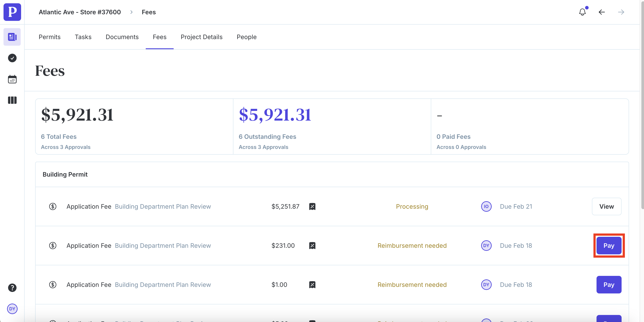The width and height of the screenshot is (644, 322).
Task: Open the calendar sidebar icon
Action: tap(12, 79)
